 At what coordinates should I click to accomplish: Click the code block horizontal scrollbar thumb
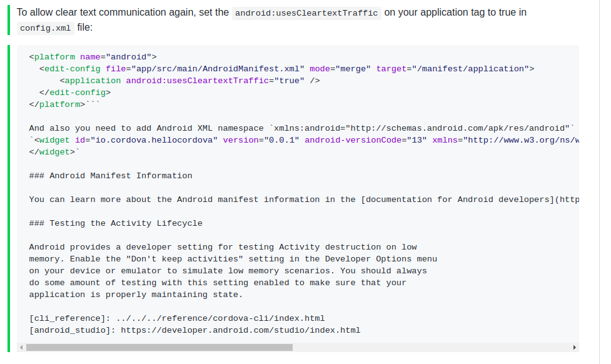[x=159, y=347]
